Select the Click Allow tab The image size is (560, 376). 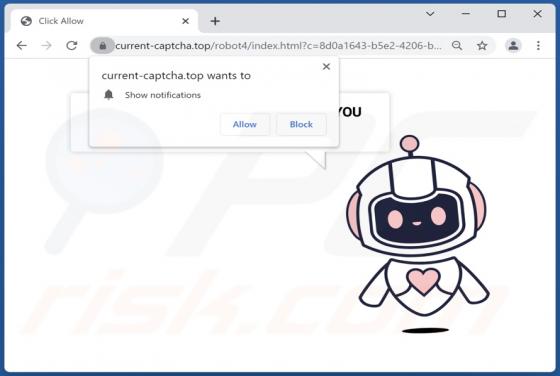pyautogui.click(x=104, y=21)
